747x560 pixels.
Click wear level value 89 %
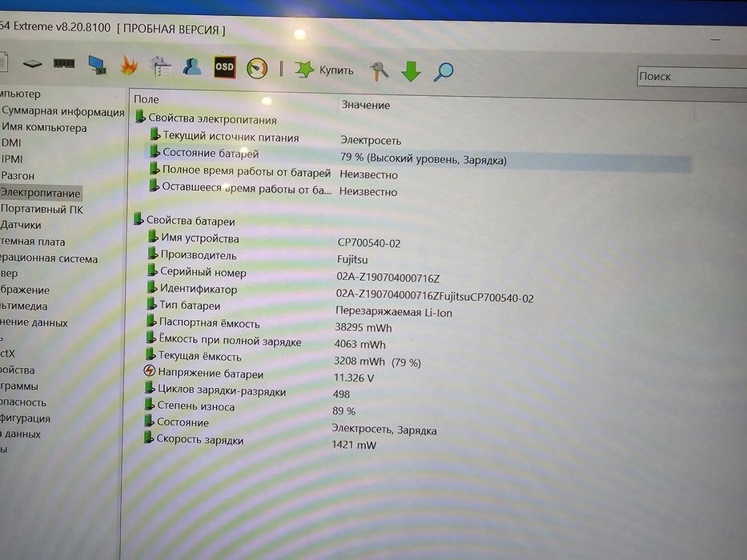pyautogui.click(x=344, y=410)
